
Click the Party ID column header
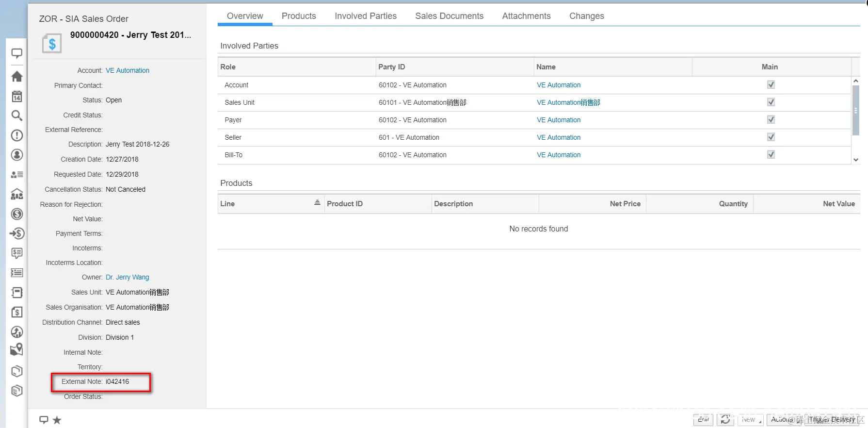point(455,67)
